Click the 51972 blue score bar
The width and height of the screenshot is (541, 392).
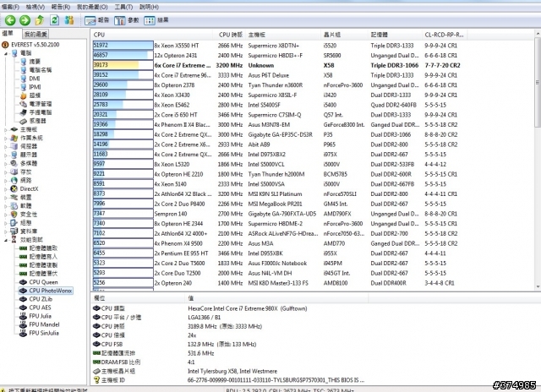click(123, 45)
